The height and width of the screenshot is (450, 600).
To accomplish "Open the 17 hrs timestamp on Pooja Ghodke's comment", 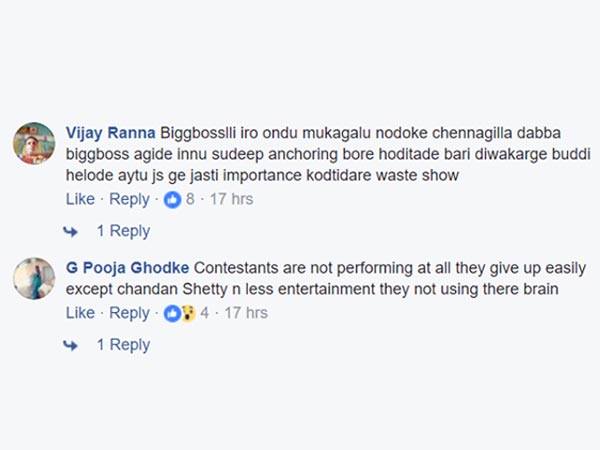I will tap(245, 313).
